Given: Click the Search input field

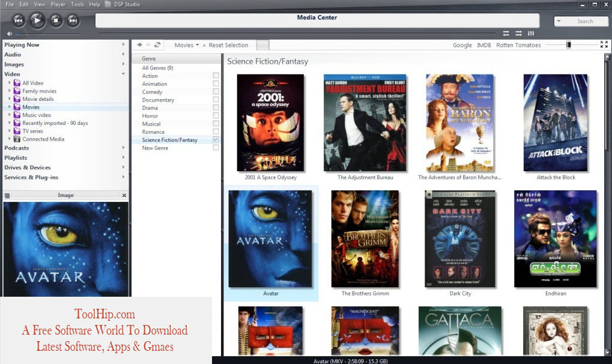Looking at the screenshot, I should tap(585, 21).
